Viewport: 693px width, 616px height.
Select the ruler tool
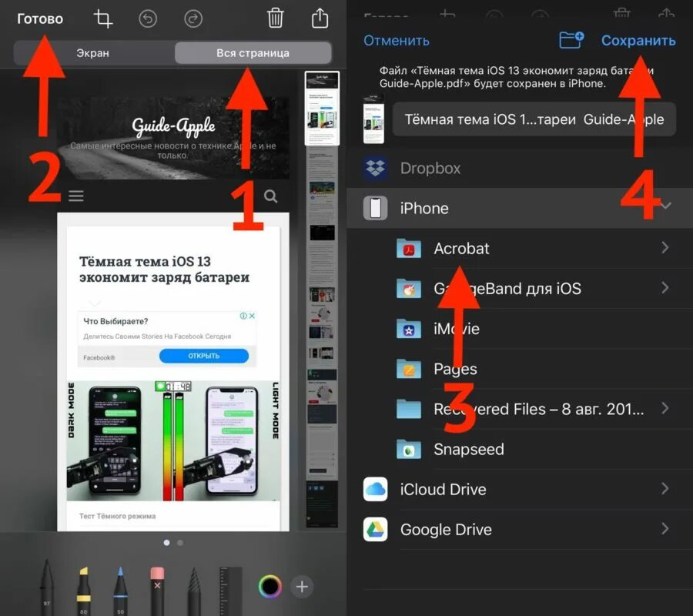point(231,591)
